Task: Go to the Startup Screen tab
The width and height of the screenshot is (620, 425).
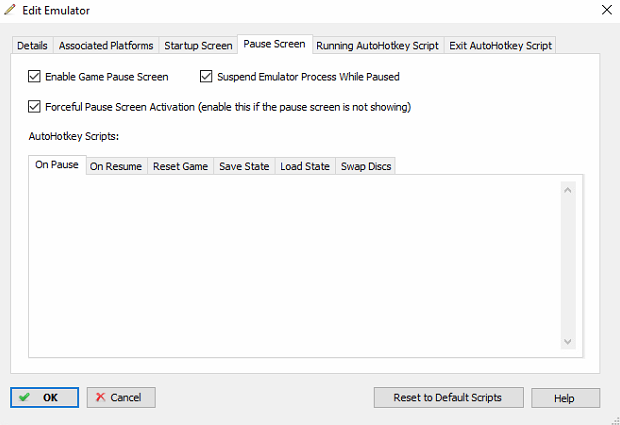Action: point(198,45)
